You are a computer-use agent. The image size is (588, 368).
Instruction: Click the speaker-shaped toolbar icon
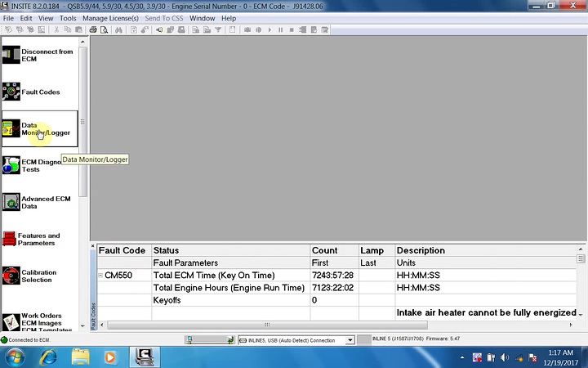click(159, 29)
